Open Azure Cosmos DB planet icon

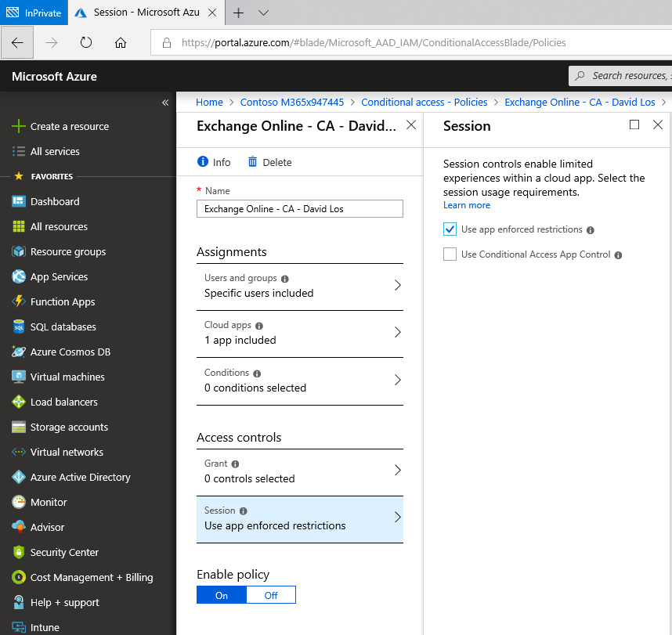19,352
